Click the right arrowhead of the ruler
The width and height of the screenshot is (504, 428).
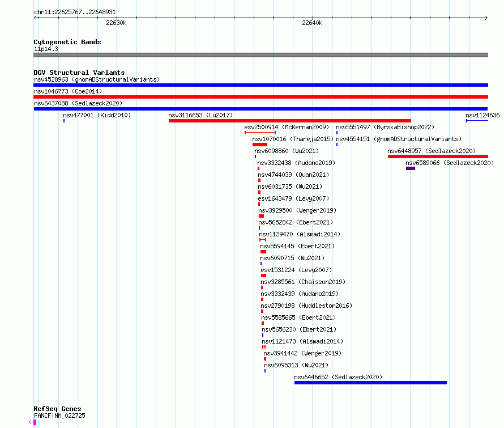point(486,18)
